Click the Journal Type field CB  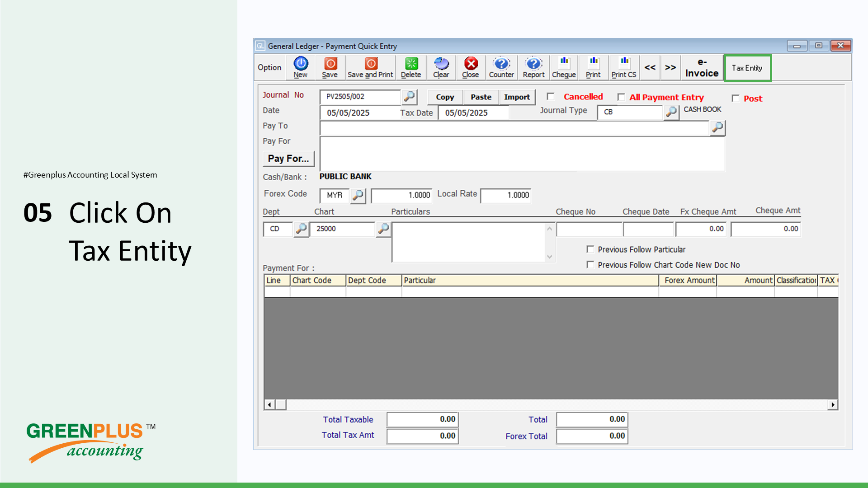point(630,112)
